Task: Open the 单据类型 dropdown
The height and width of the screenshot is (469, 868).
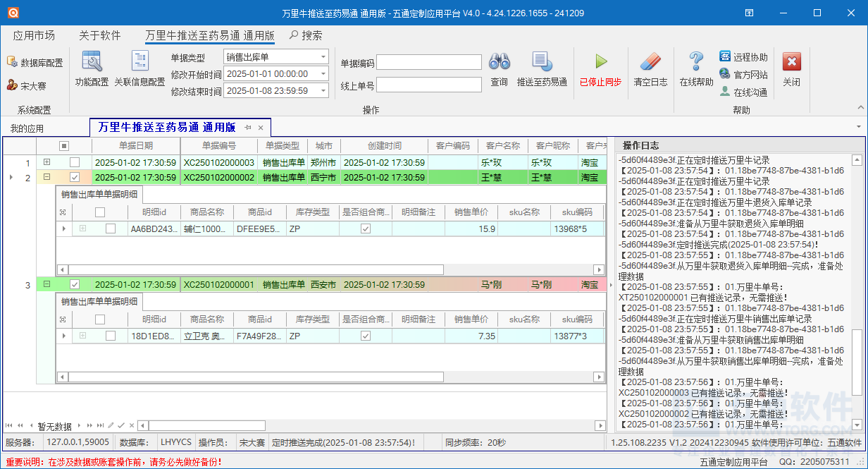Action: coord(323,57)
